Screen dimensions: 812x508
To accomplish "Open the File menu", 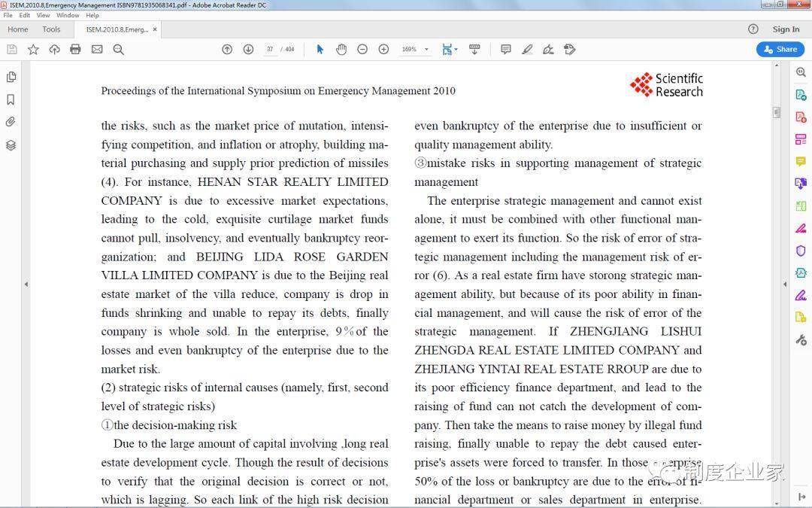I will tap(8, 16).
